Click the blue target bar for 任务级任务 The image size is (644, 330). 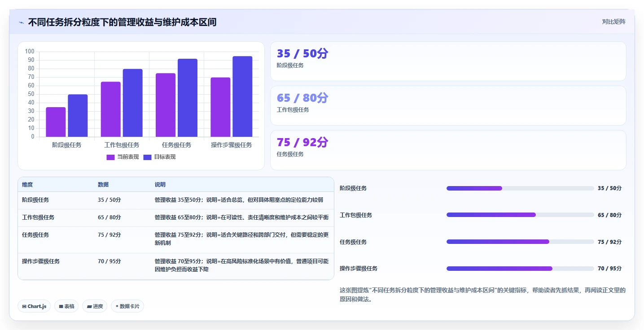188,98
